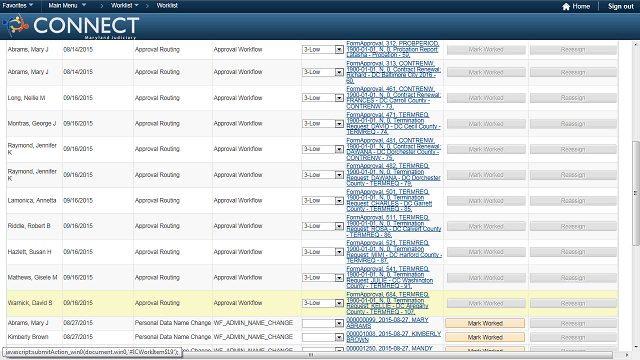Open priority dropdown for Long, Nellie M row
Viewport: 640px width, 360px height.
pyautogui.click(x=323, y=98)
